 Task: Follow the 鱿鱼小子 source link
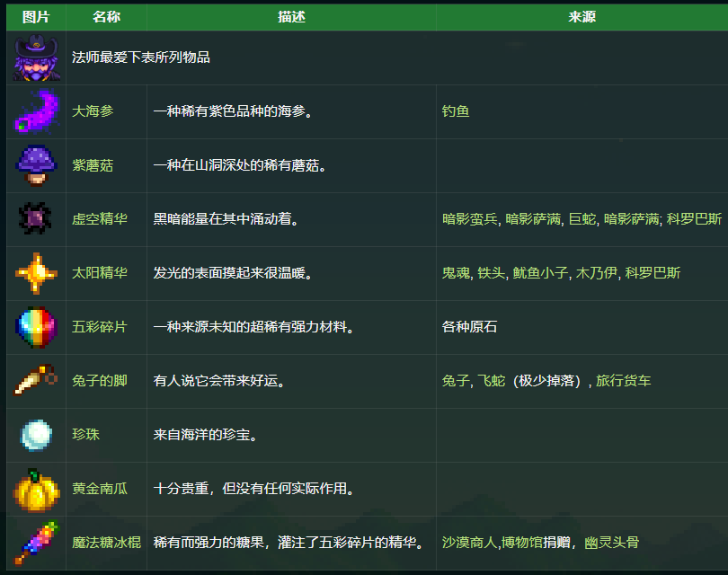[540, 273]
